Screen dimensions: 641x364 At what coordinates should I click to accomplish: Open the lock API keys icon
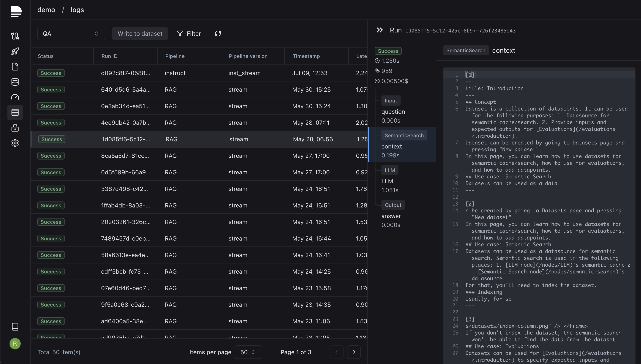15,128
